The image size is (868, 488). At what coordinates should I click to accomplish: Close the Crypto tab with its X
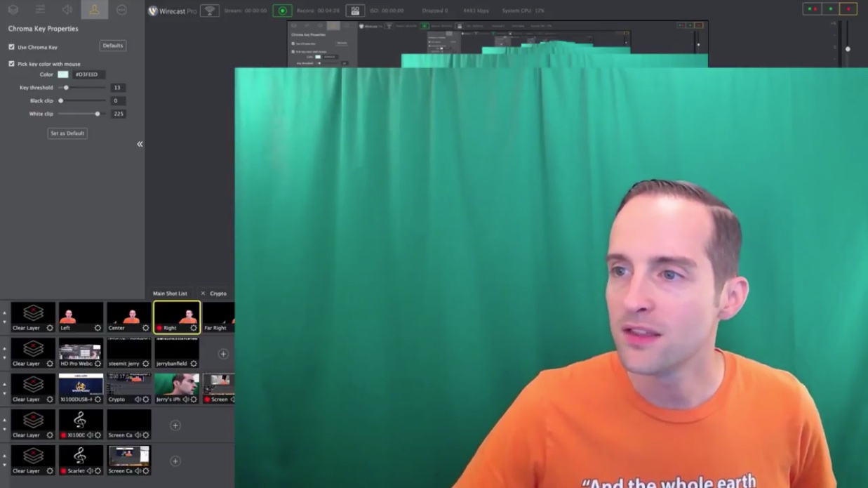click(x=203, y=294)
